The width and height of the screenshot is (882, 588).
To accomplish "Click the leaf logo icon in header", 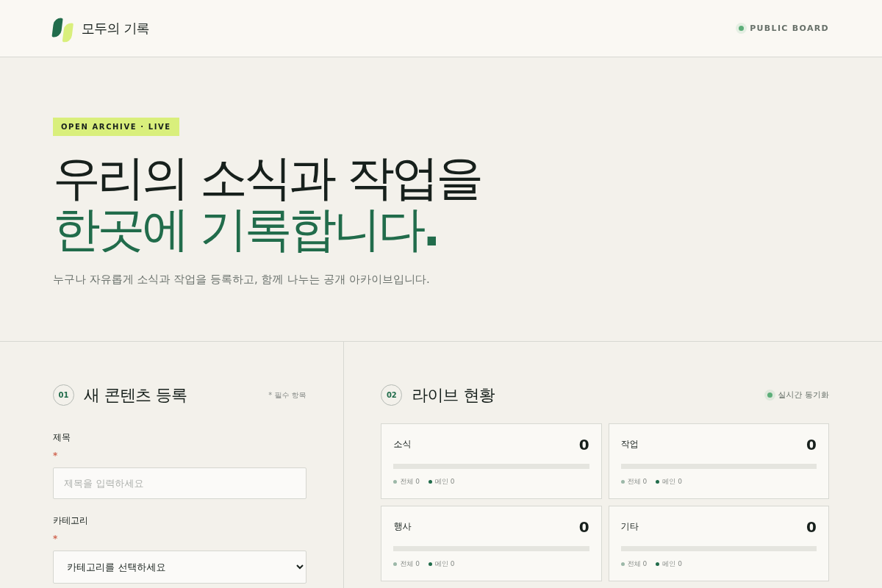I will pyautogui.click(x=62, y=29).
